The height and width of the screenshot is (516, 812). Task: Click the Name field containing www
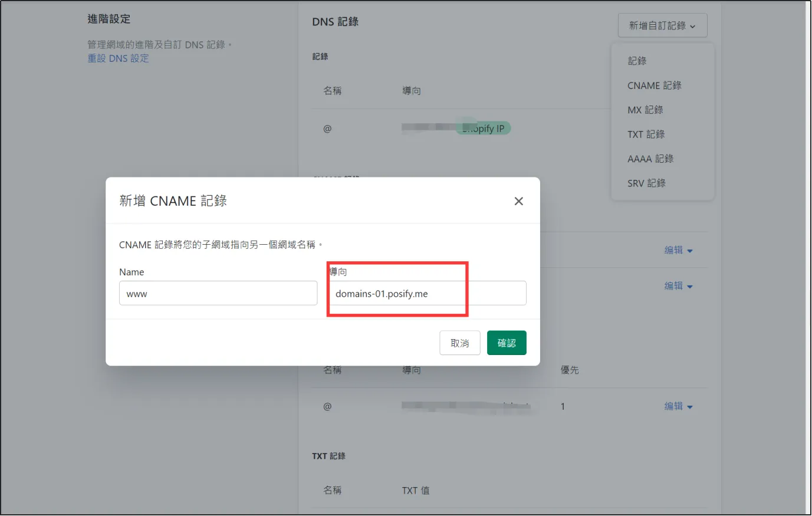(218, 293)
